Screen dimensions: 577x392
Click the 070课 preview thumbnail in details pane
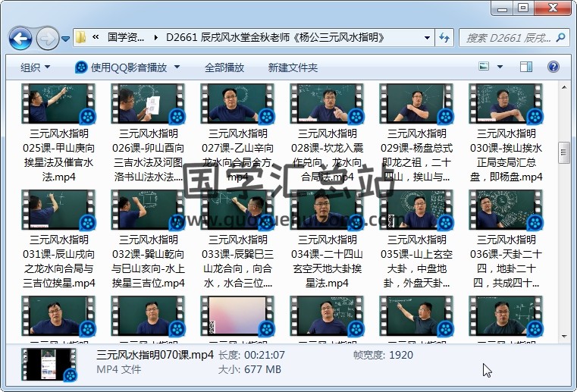click(x=49, y=365)
